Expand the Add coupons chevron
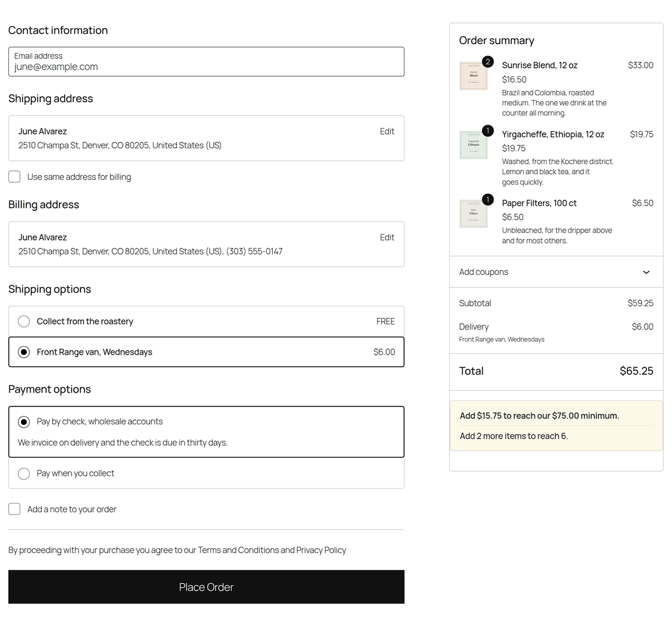 tap(646, 272)
